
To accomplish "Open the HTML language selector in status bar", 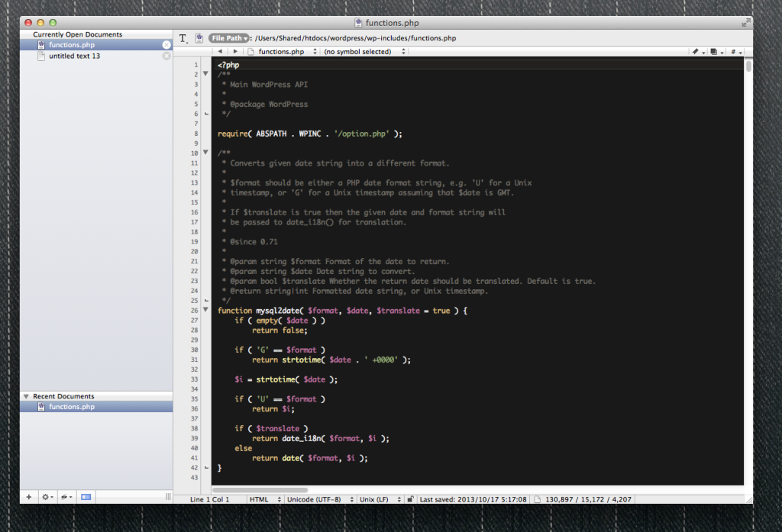I will (263, 499).
